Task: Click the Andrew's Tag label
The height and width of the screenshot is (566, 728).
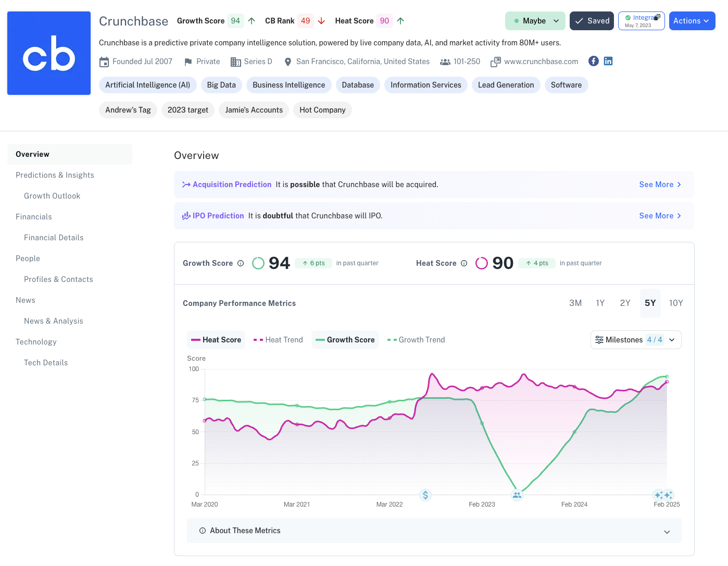Action: (128, 110)
